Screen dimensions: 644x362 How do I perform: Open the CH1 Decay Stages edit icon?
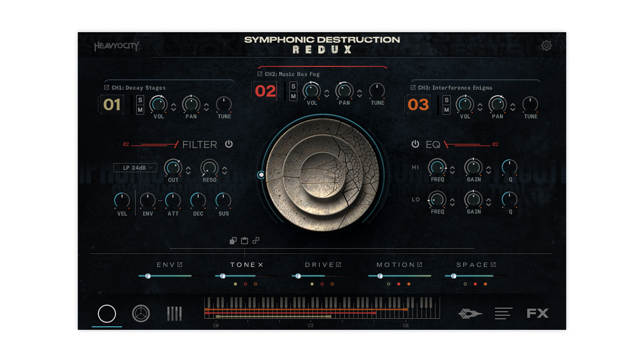tap(106, 87)
